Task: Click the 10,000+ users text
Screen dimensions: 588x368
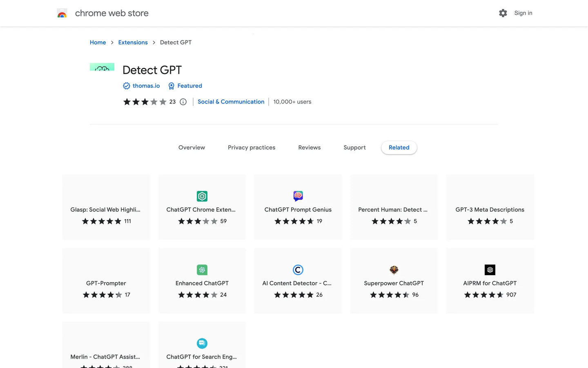Action: (x=292, y=102)
